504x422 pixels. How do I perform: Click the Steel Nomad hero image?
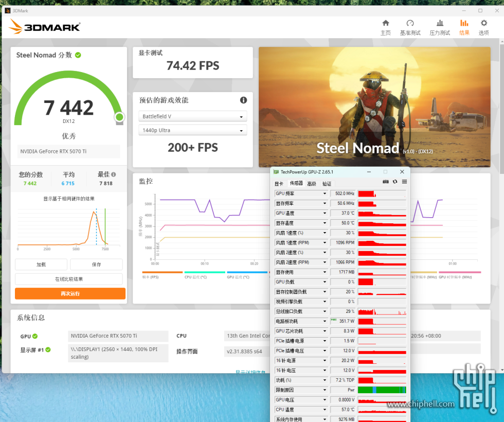pos(374,107)
